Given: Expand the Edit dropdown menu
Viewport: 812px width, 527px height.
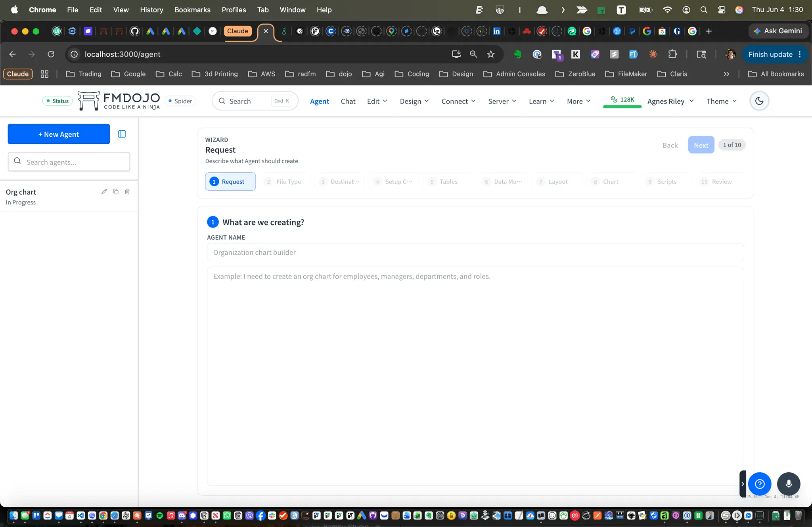Looking at the screenshot, I should pos(377,101).
